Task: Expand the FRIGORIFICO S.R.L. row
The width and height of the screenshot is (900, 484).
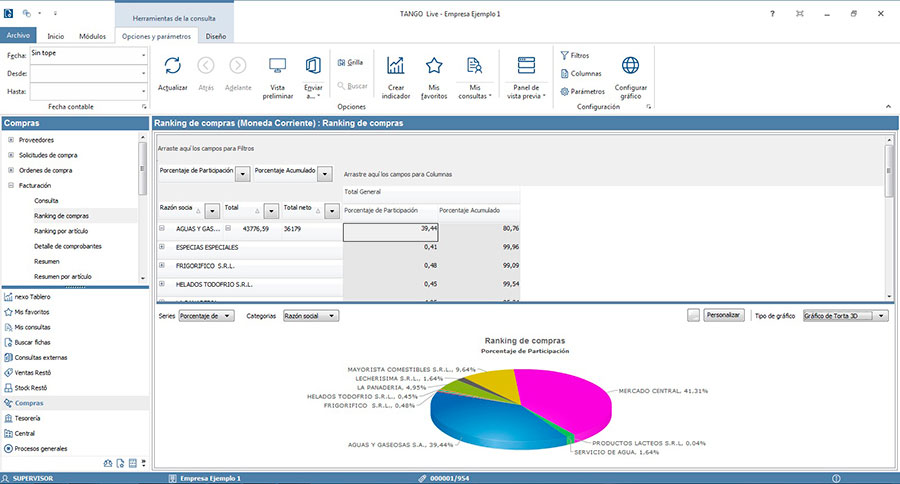Action: click(x=162, y=265)
